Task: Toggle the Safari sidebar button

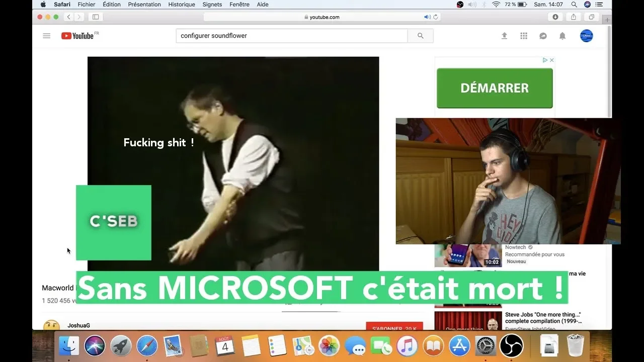Action: (x=95, y=17)
